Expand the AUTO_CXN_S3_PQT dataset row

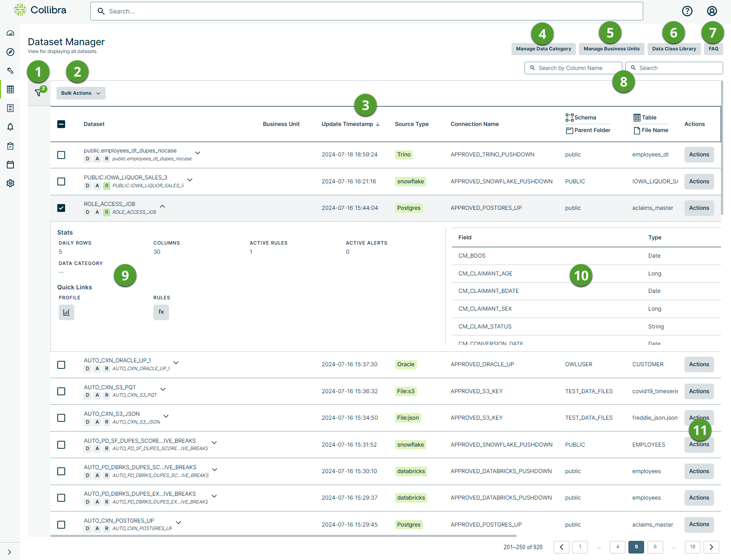pyautogui.click(x=163, y=389)
